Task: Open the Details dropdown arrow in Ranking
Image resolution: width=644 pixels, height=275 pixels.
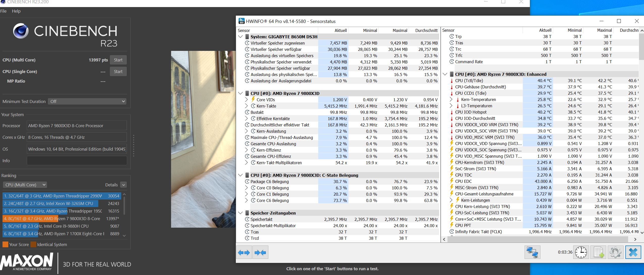Action: tap(123, 185)
